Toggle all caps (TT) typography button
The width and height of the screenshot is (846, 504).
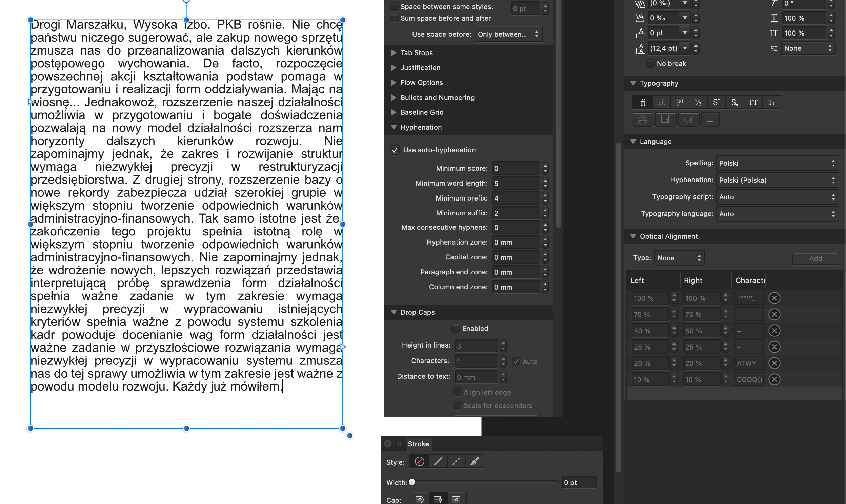pyautogui.click(x=752, y=102)
